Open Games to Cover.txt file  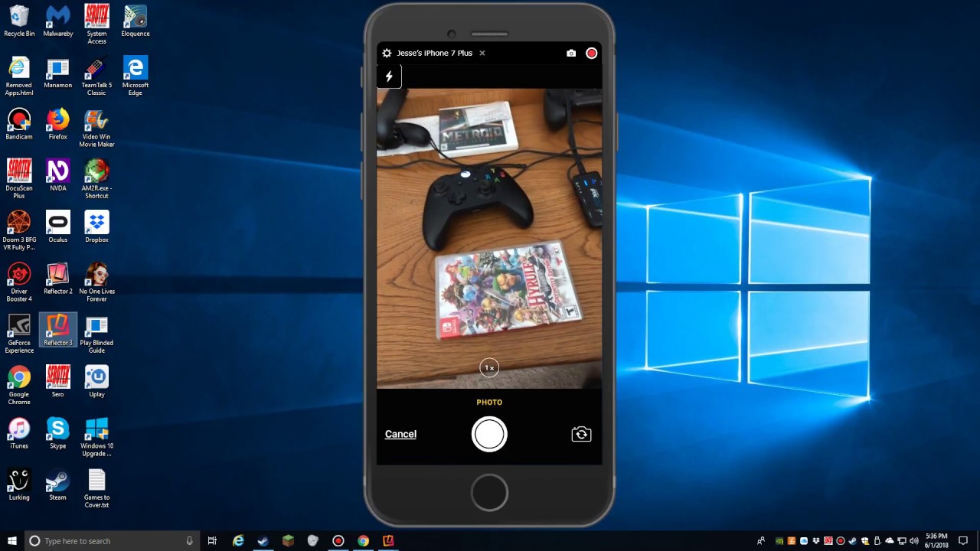click(x=96, y=487)
